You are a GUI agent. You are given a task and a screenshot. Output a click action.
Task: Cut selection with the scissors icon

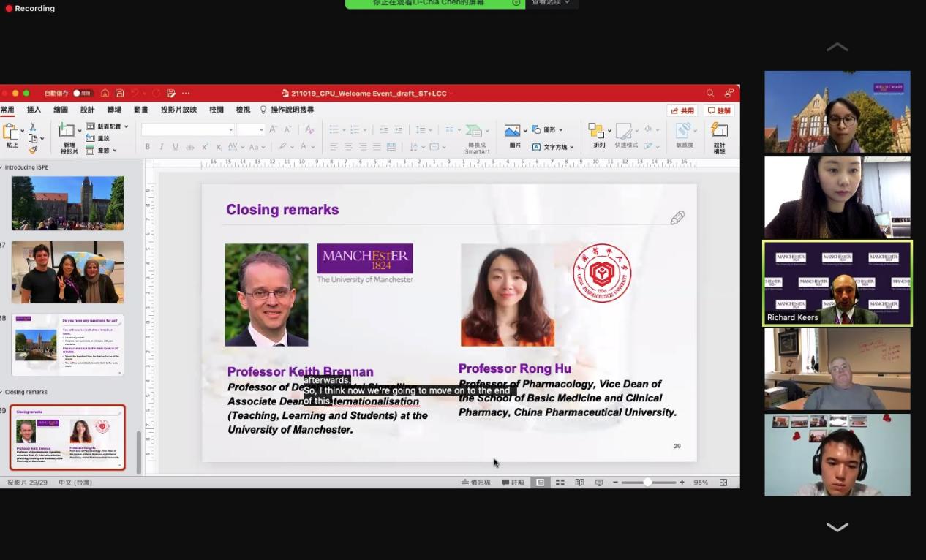tap(33, 126)
